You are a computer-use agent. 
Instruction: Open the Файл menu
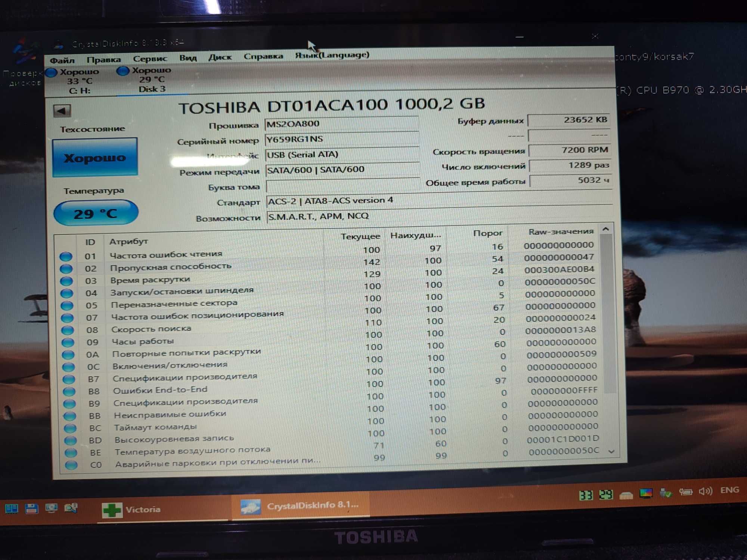point(62,60)
